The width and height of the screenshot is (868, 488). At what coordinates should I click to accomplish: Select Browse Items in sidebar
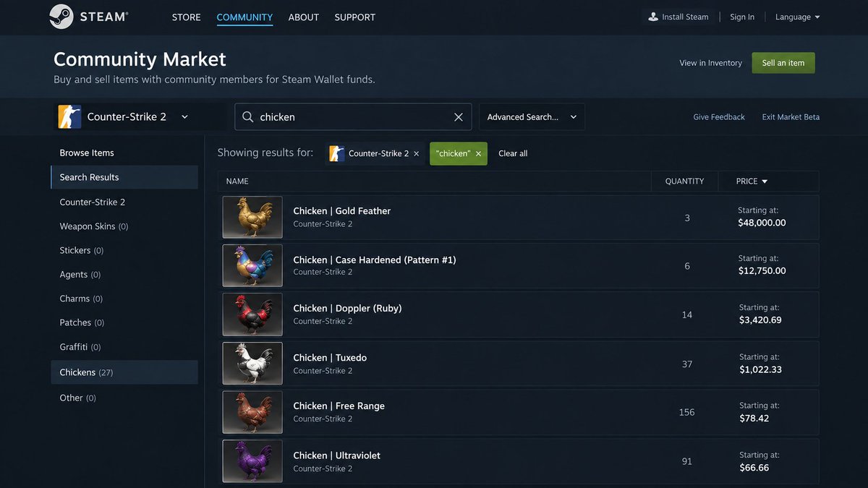(87, 153)
